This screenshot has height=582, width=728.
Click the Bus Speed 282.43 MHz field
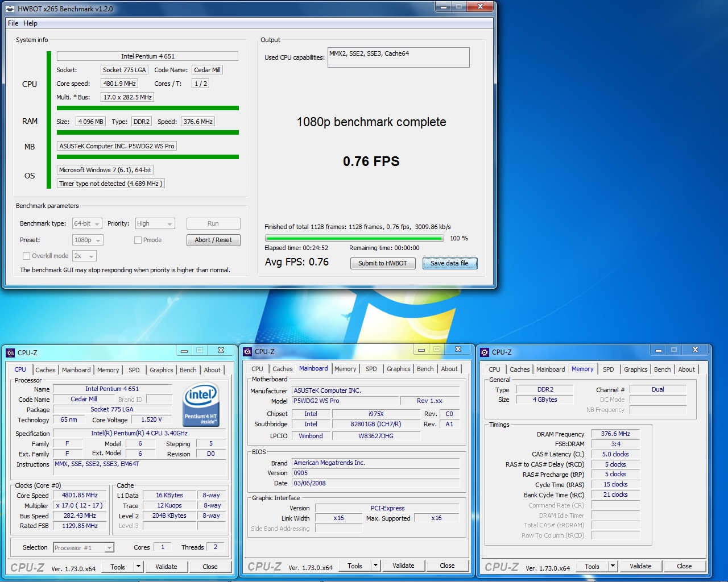point(80,516)
